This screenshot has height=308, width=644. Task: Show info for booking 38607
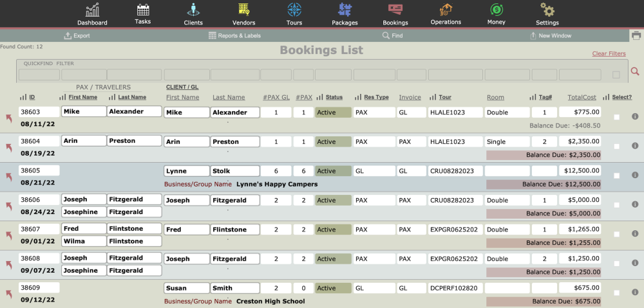pyautogui.click(x=635, y=234)
